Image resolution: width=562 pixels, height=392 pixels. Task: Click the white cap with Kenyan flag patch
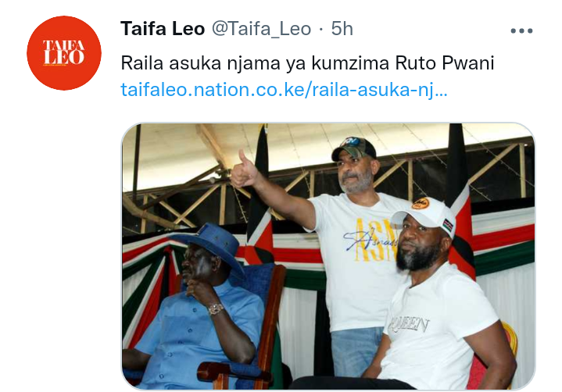tap(426, 214)
